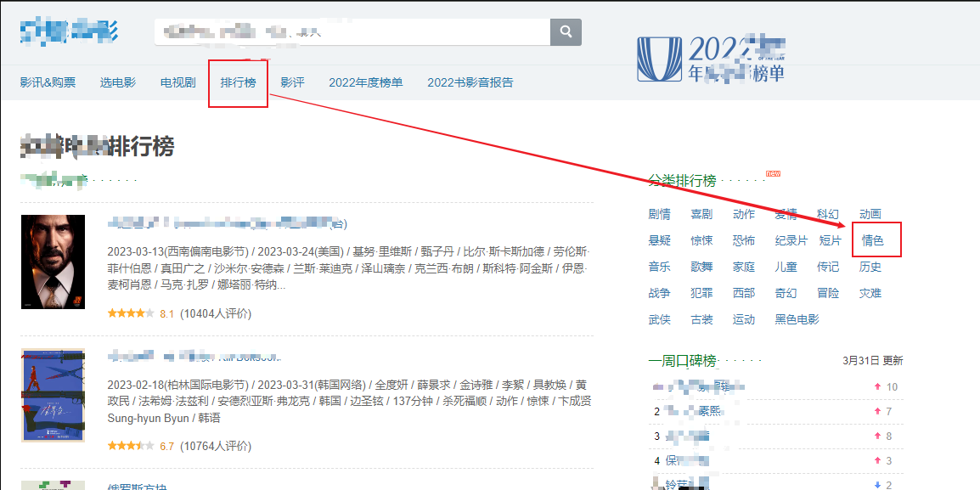Select the 家庭 category link
The height and width of the screenshot is (490, 980).
pyautogui.click(x=744, y=267)
